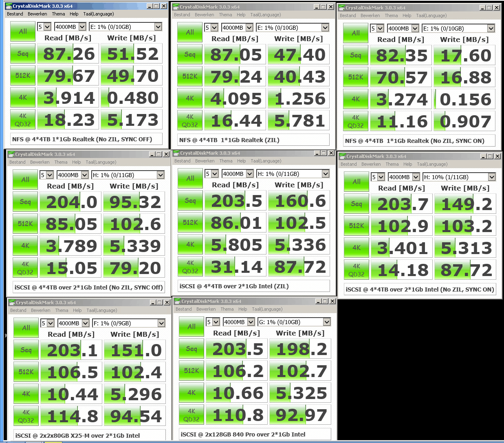Click Seq write value 149.2
Image resolution: width=504 pixels, height=443 pixels.
coord(465,204)
